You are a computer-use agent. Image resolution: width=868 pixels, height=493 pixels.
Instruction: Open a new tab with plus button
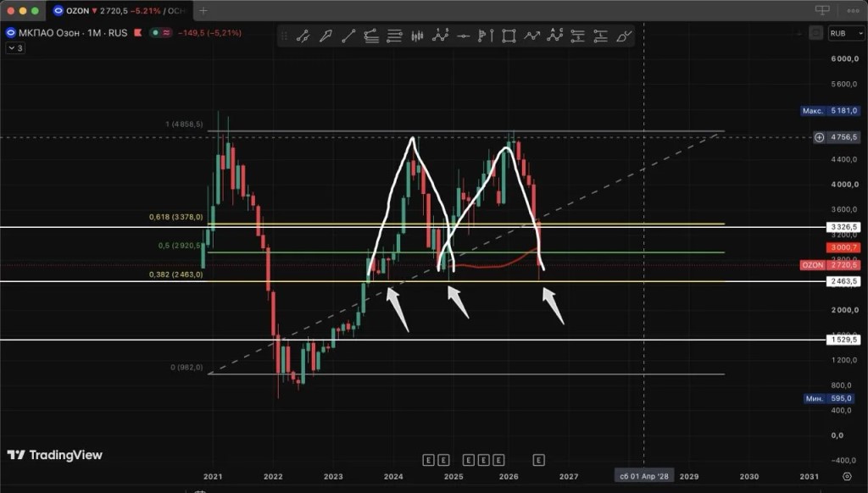click(203, 10)
